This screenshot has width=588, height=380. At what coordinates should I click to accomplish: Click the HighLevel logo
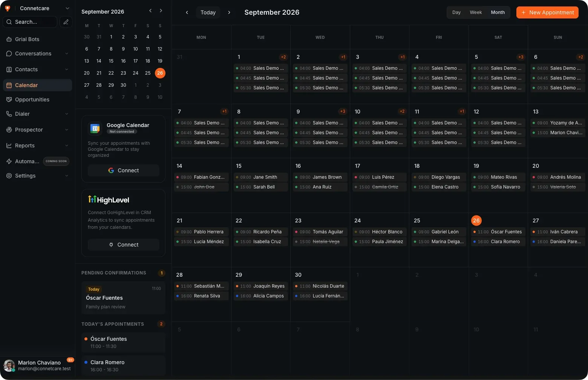109,200
